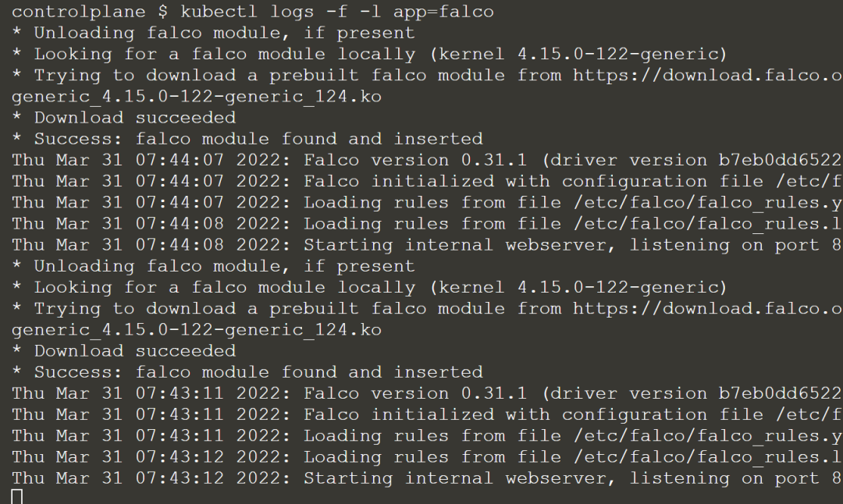This screenshot has height=504, width=843.
Task: Click the /etc/f config path on 07:43:11 line
Action: point(809,415)
